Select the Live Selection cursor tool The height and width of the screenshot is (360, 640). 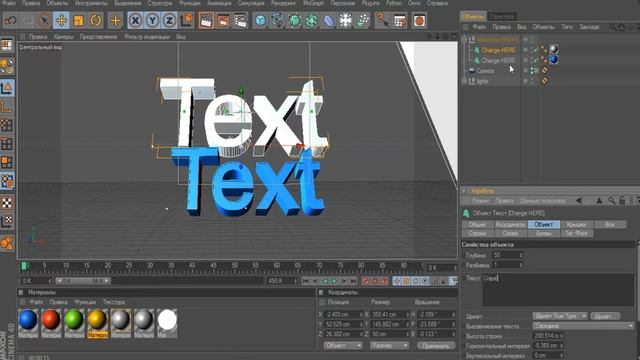point(44,20)
